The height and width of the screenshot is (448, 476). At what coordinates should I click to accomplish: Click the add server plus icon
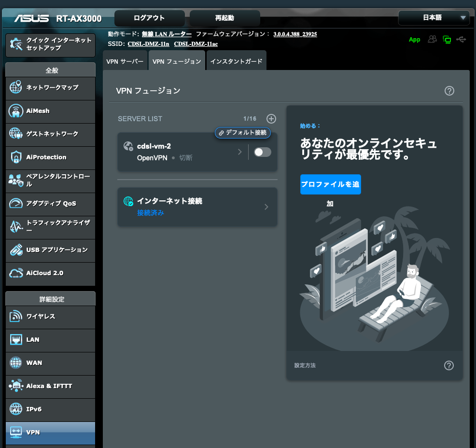[271, 119]
